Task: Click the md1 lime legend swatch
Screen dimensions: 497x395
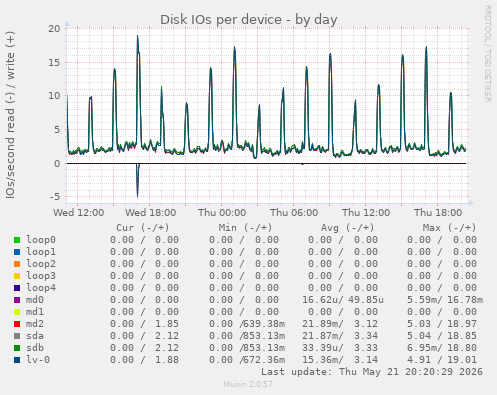Action: coord(17,312)
